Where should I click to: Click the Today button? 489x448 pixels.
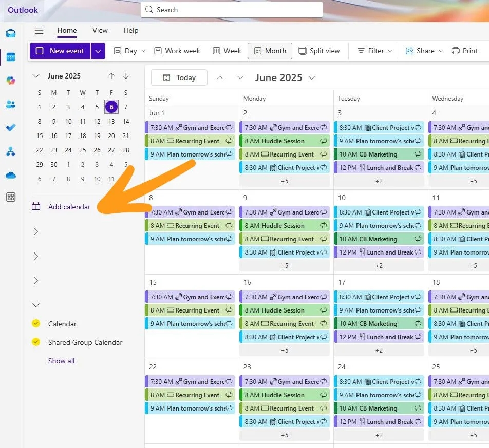[x=179, y=77]
